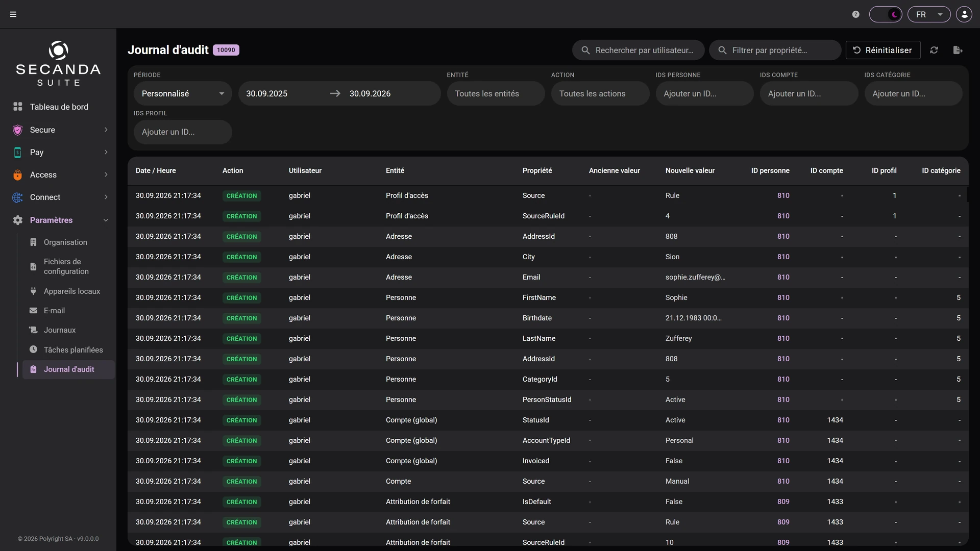This screenshot has width=980, height=551.
Task: Click the Access lock icon
Action: tap(18, 174)
